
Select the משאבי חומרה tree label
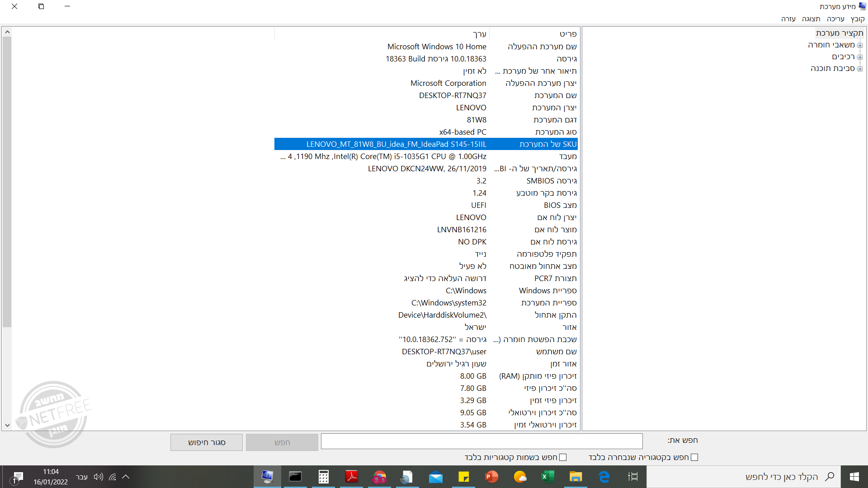pyautogui.click(x=831, y=45)
